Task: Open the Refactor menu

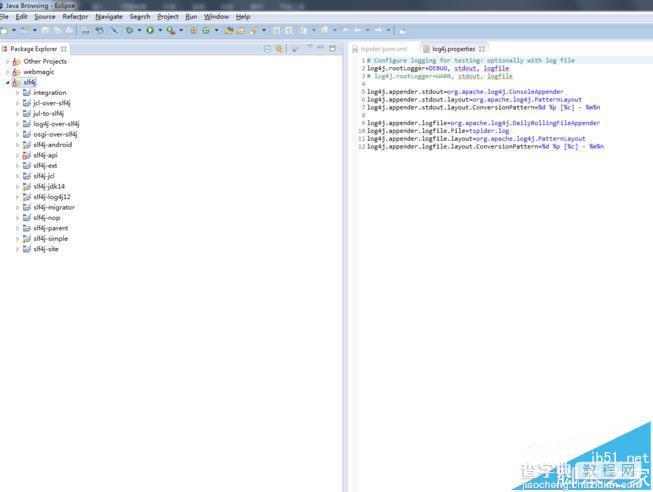Action: (x=75, y=17)
